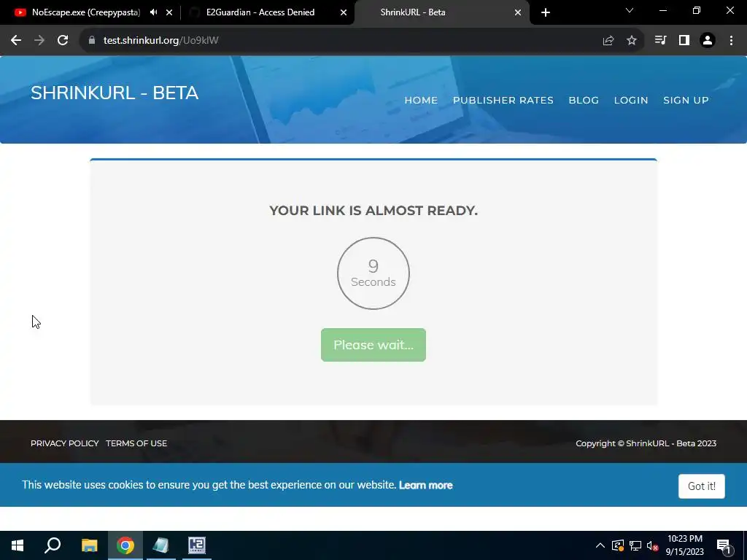
Task: Open File Explorer from taskbar
Action: click(x=89, y=545)
